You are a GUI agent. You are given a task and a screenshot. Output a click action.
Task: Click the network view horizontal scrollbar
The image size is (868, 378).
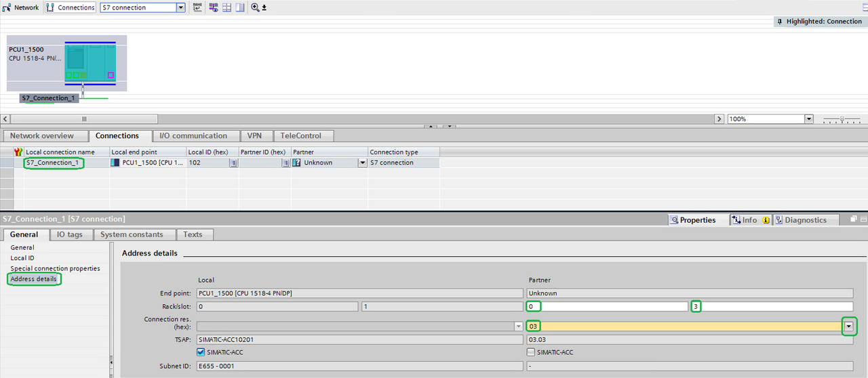pos(84,119)
